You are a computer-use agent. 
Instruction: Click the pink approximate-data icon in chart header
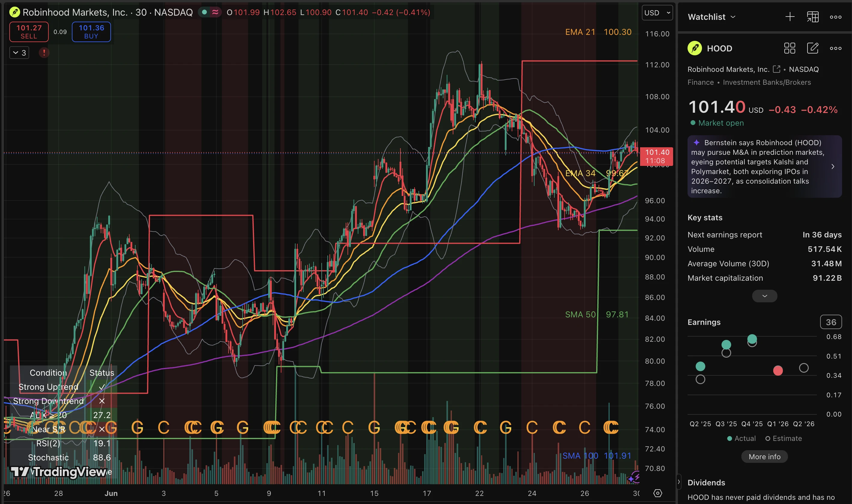coord(215,12)
